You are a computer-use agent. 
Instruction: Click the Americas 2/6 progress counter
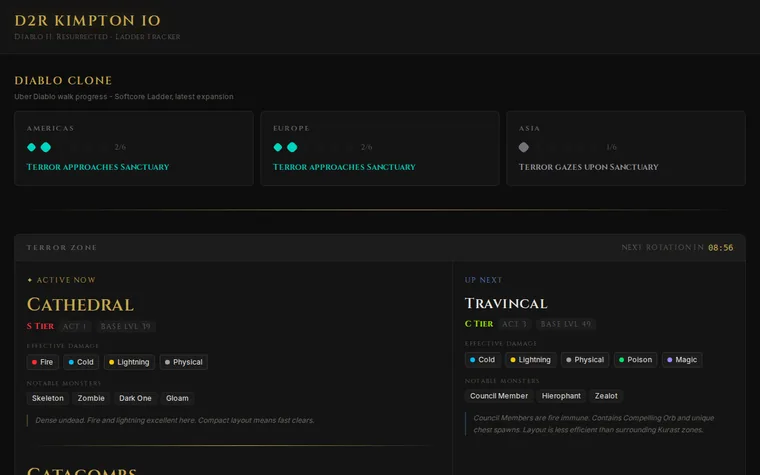[x=120, y=147]
